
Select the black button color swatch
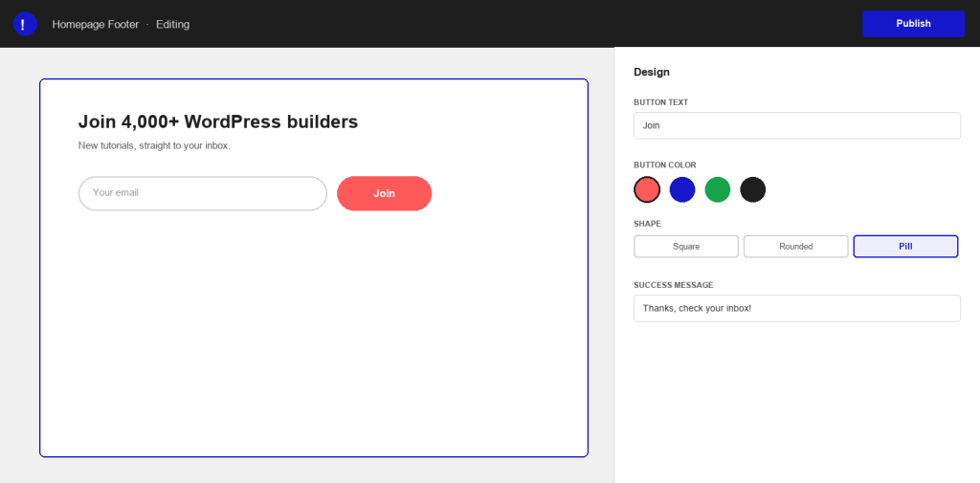[752, 189]
